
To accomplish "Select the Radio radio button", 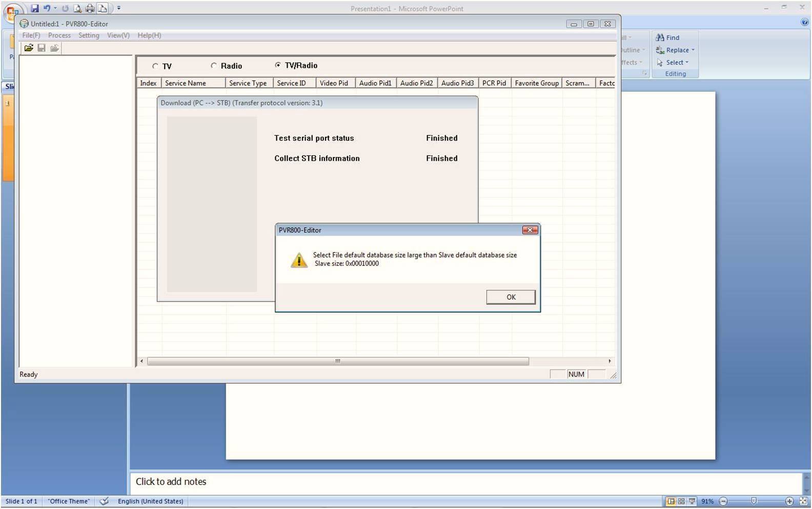I will point(214,66).
